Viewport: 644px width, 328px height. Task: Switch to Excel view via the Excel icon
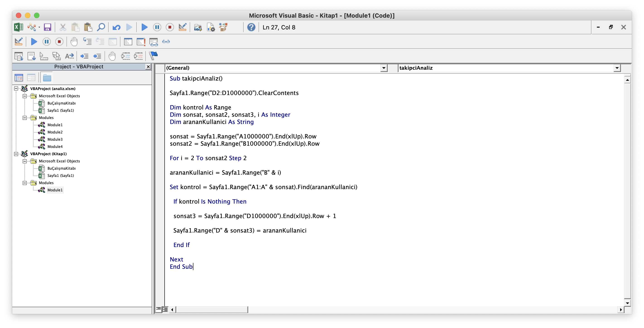coord(19,27)
